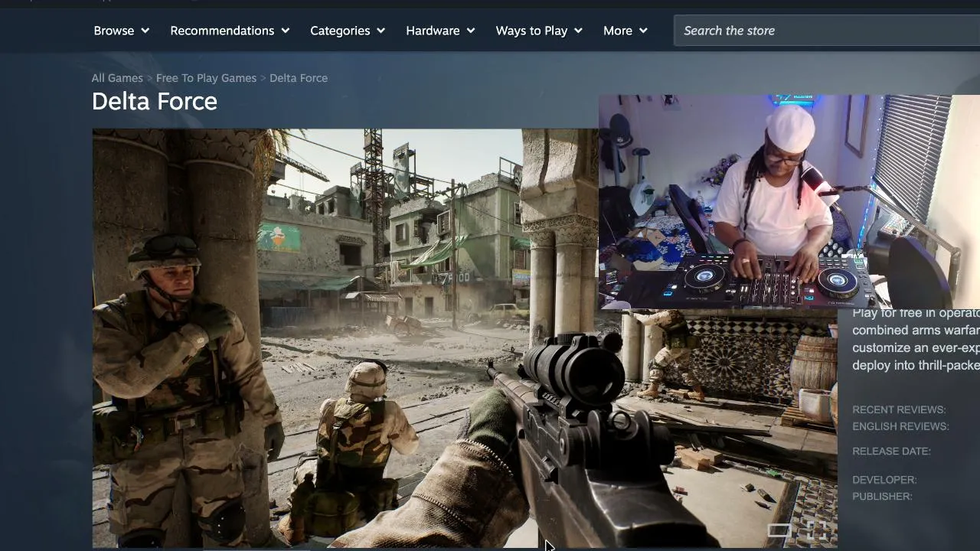The image size is (980, 551).
Task: Open the Categories dropdown menu
Action: (x=348, y=31)
